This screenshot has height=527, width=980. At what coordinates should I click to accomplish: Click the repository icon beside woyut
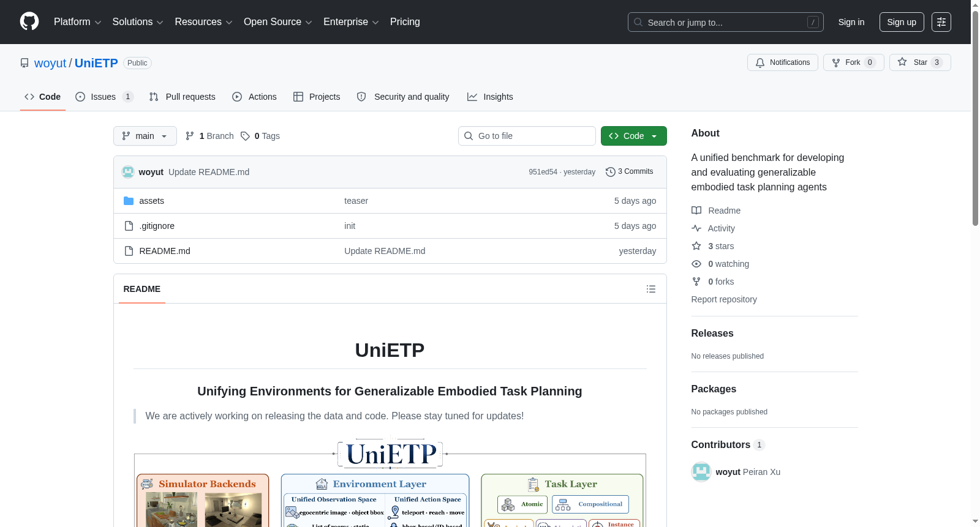(x=24, y=63)
